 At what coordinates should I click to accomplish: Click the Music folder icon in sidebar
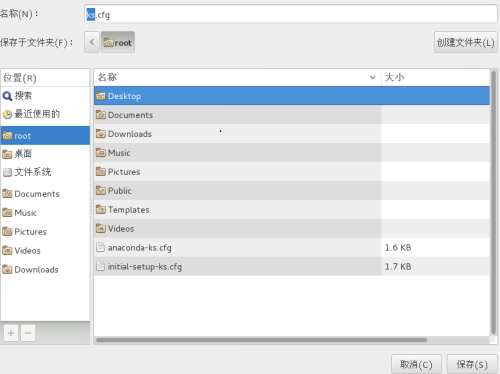7,213
